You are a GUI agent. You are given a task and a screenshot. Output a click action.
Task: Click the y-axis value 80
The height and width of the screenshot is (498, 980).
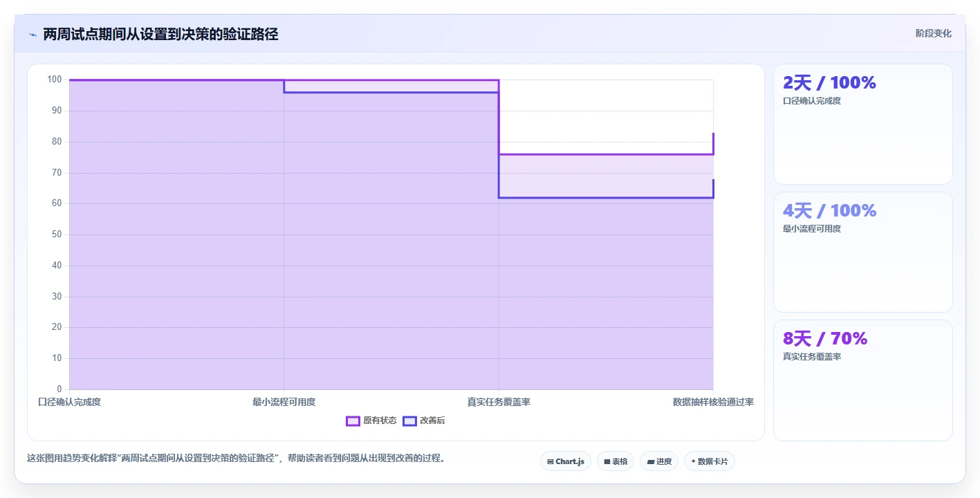click(57, 142)
